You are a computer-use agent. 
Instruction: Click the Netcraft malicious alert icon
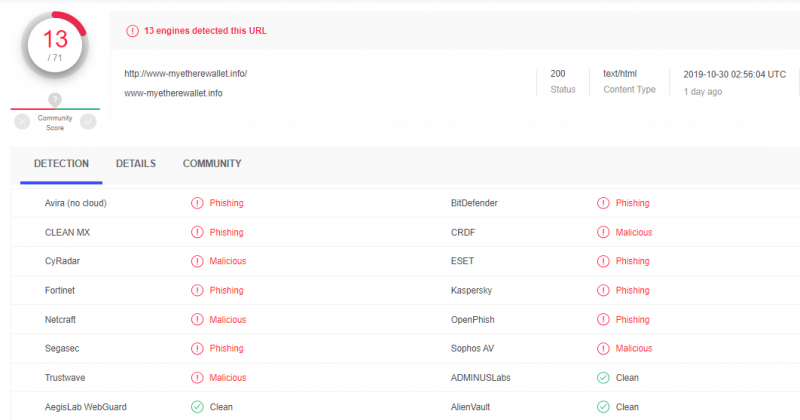197,319
